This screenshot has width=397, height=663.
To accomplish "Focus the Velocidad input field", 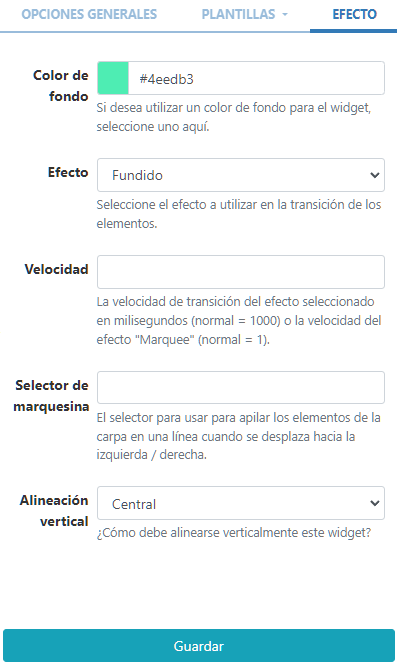I will 241,272.
